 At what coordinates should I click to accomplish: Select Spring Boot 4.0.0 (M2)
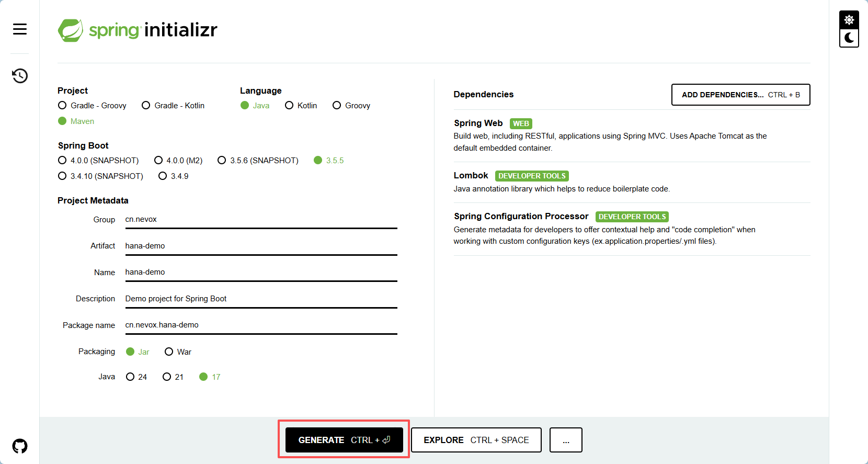[x=178, y=161]
